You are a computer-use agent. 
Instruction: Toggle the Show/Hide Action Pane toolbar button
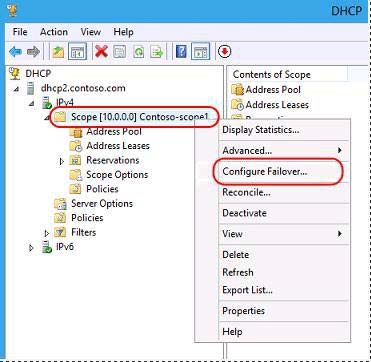click(x=201, y=52)
